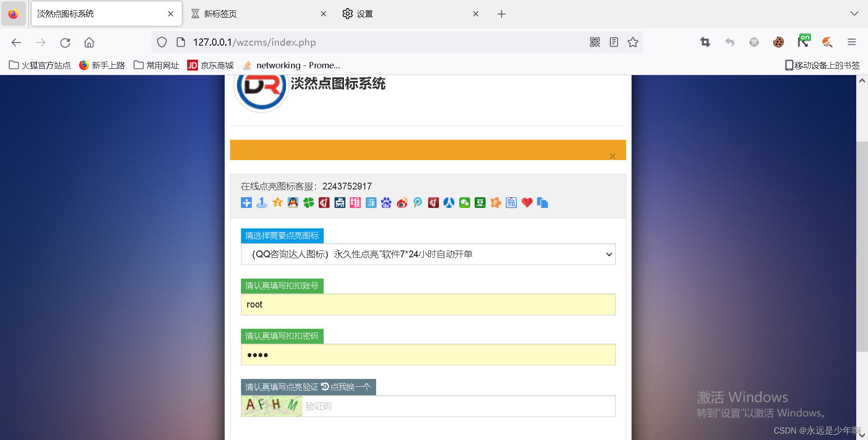Select the Douban 豆 icon

click(480, 203)
